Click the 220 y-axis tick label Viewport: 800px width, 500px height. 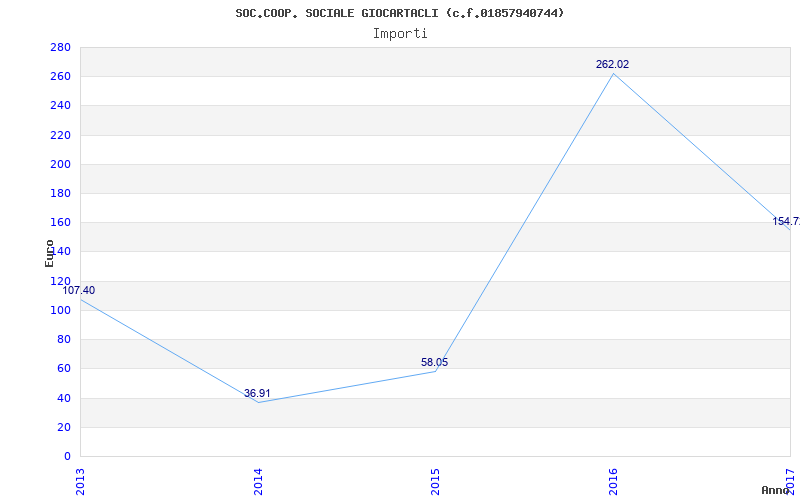60,135
